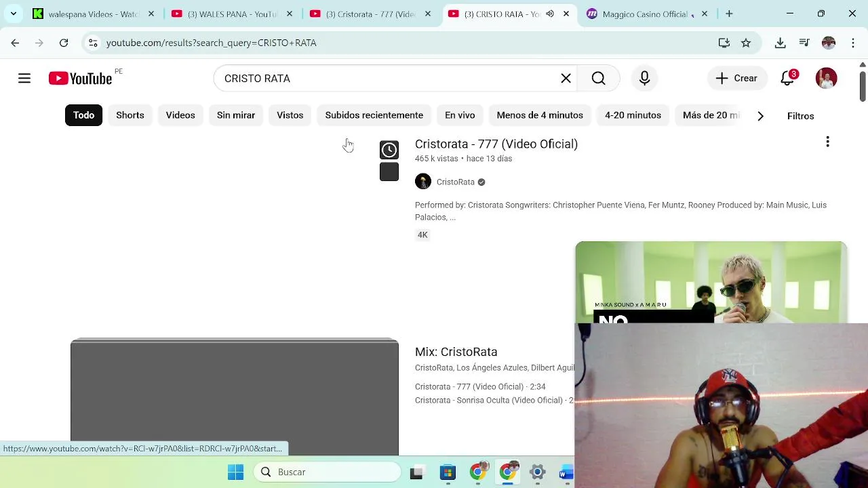This screenshot has width=868, height=488.
Task: Select the Menos de 4 minutos chip
Action: (540, 115)
